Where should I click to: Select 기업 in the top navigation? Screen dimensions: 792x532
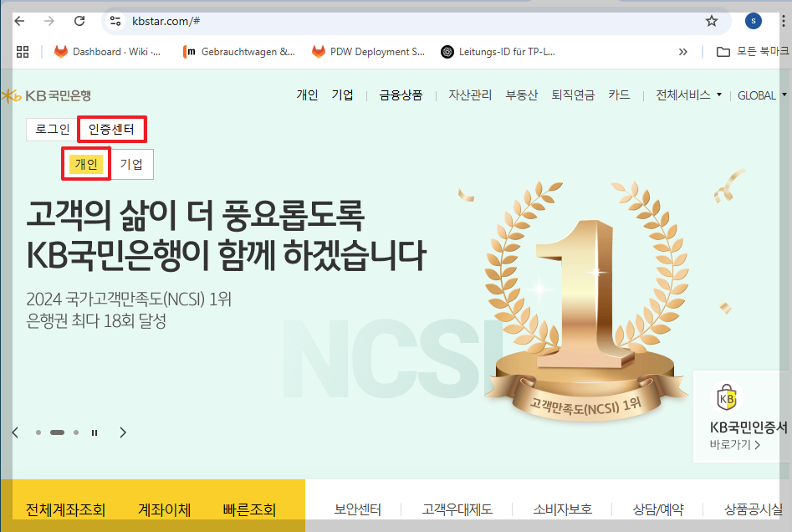pos(342,95)
